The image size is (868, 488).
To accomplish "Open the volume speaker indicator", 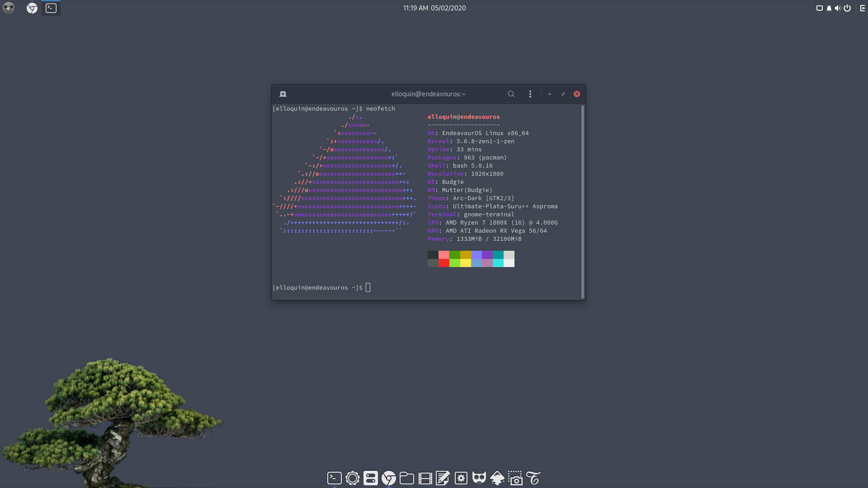I will tap(838, 8).
